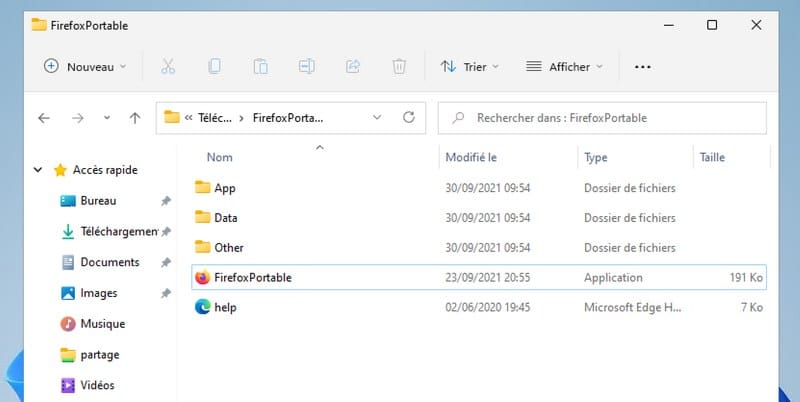This screenshot has width=800, height=402.
Task: Refresh the current folder view
Action: pyautogui.click(x=408, y=118)
